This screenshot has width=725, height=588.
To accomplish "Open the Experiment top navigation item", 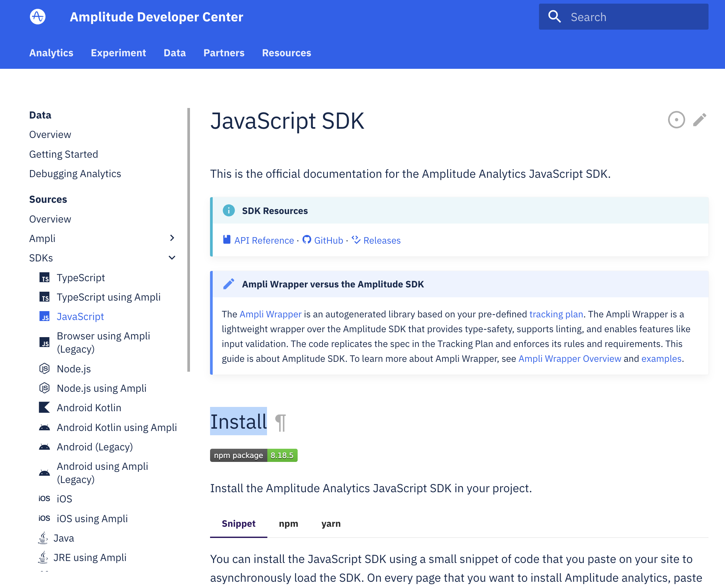I will tap(118, 53).
